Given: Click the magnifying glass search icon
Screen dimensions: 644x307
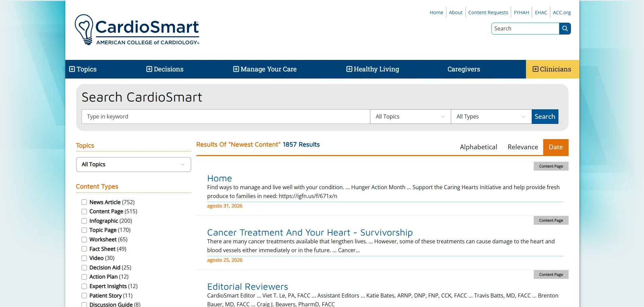Looking at the screenshot, I should 565,28.
